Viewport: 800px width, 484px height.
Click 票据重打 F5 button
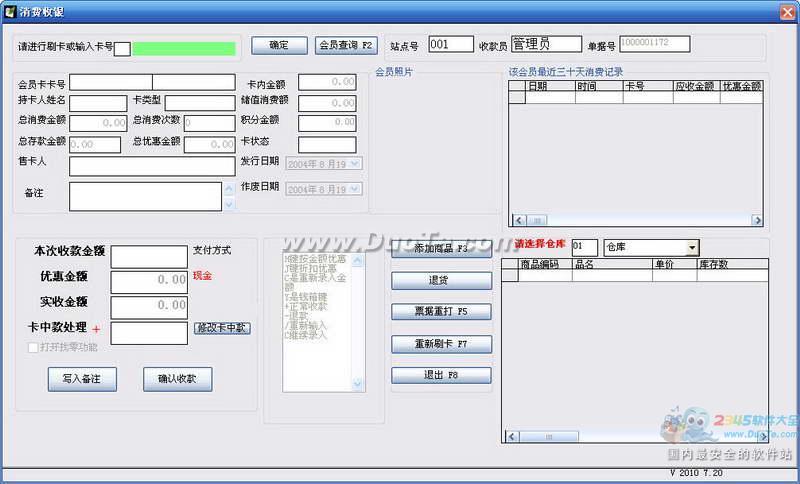coord(441,312)
